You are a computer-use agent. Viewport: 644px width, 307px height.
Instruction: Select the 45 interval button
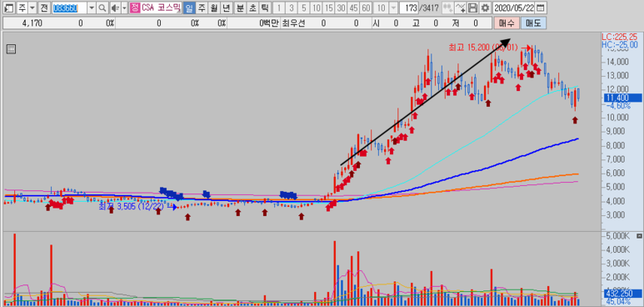click(x=352, y=8)
